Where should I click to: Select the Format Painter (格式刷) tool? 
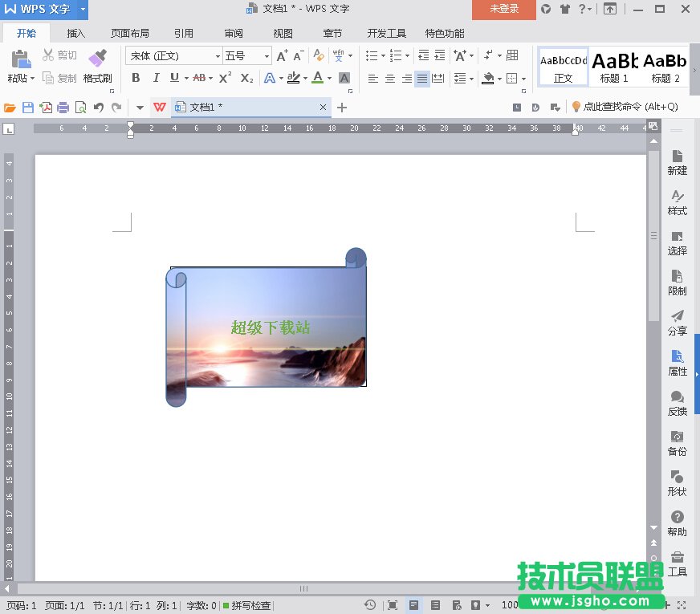coord(97,65)
